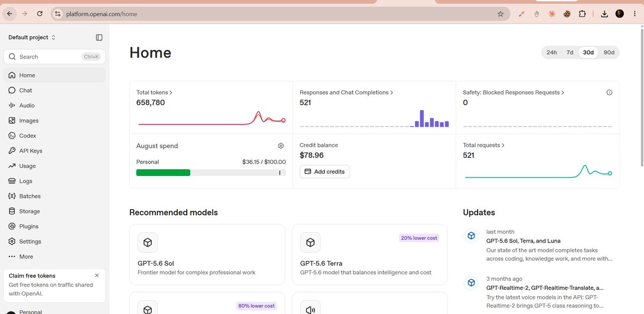Click the GPT-5.6 Sol cube icon
The image size is (644, 314).
148,243
